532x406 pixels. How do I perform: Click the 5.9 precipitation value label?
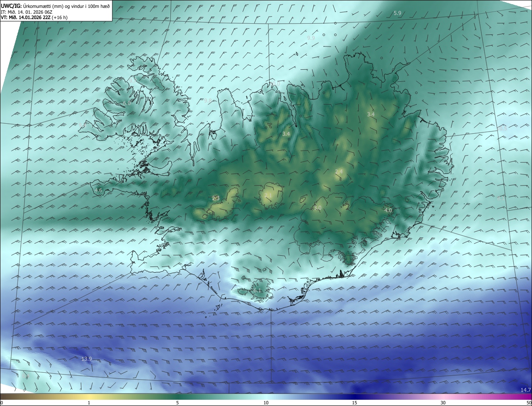[x=397, y=13]
